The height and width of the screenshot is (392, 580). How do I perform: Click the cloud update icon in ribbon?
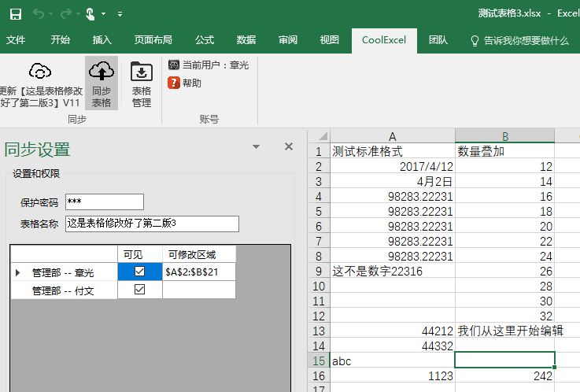pyautogui.click(x=40, y=72)
